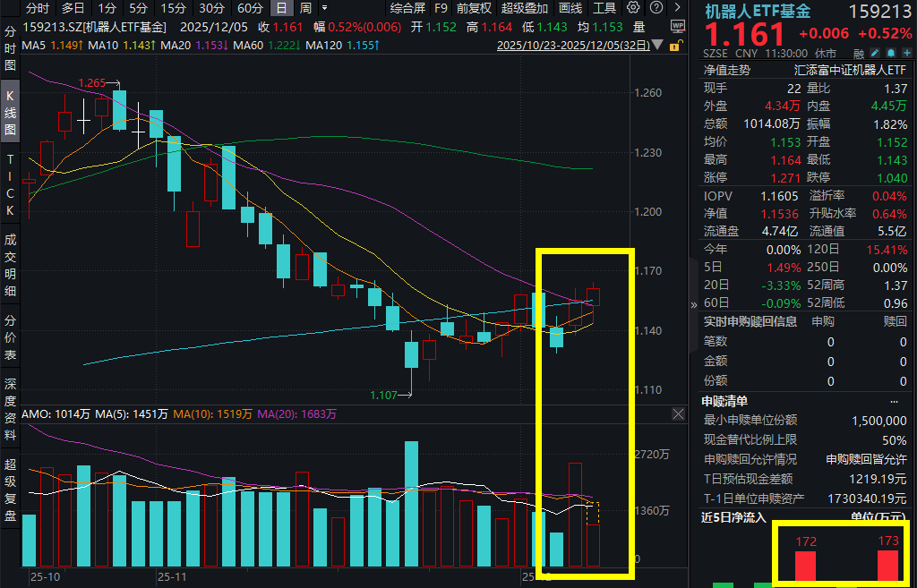Open the period dropdown arrow next to 周
Screen dimensions: 917x588
[324, 7]
